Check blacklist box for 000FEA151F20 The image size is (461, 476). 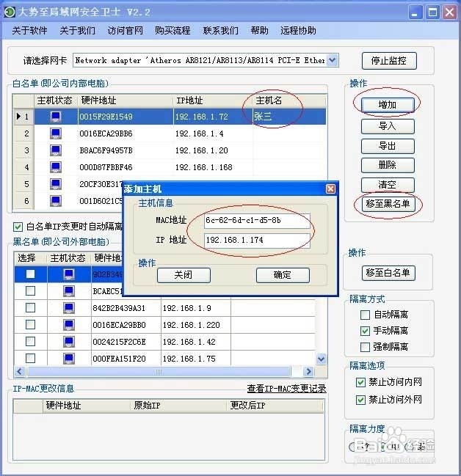click(x=30, y=358)
